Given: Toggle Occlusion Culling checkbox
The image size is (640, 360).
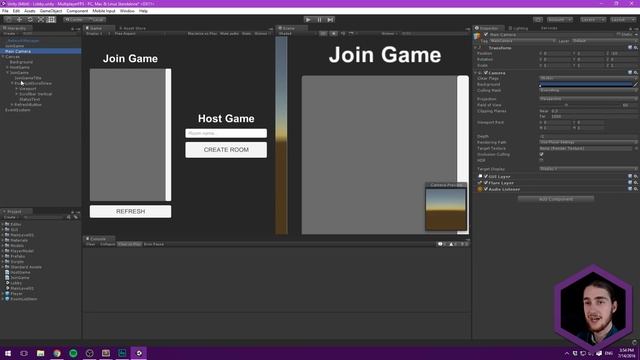Looking at the screenshot, I should pyautogui.click(x=542, y=154).
